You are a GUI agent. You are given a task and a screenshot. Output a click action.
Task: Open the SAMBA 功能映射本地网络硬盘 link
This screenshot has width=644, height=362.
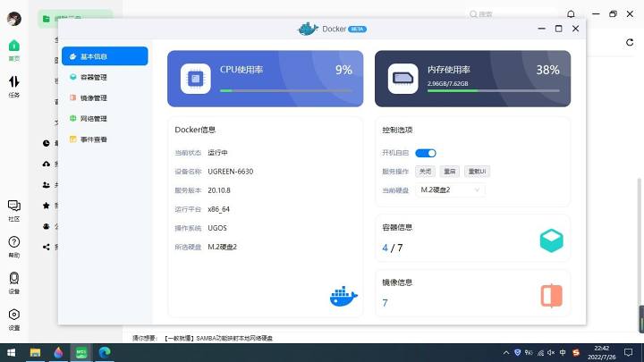click(217, 338)
